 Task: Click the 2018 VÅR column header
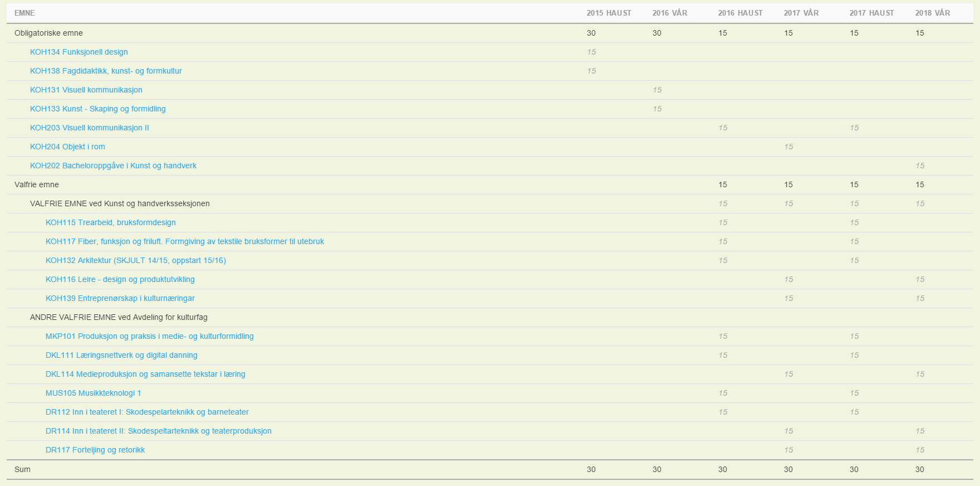click(933, 13)
